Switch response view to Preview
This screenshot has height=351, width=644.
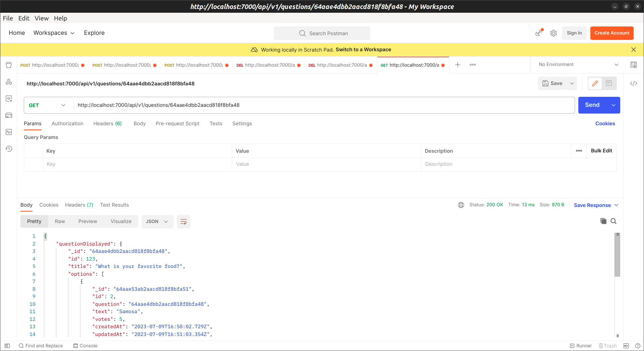pos(87,221)
